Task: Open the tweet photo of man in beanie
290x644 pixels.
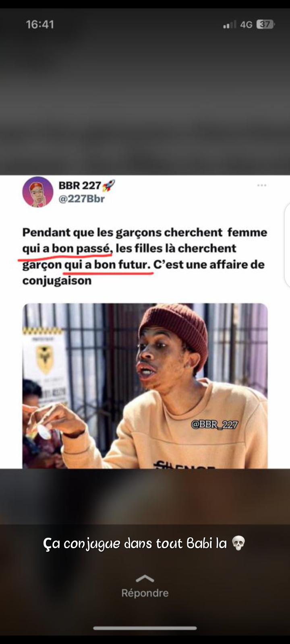Action: coord(145,386)
